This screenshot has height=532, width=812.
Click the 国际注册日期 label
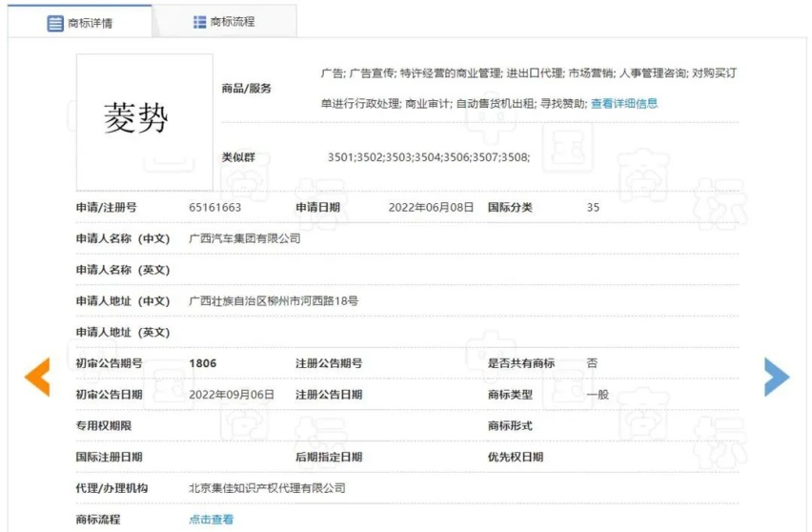click(x=109, y=457)
